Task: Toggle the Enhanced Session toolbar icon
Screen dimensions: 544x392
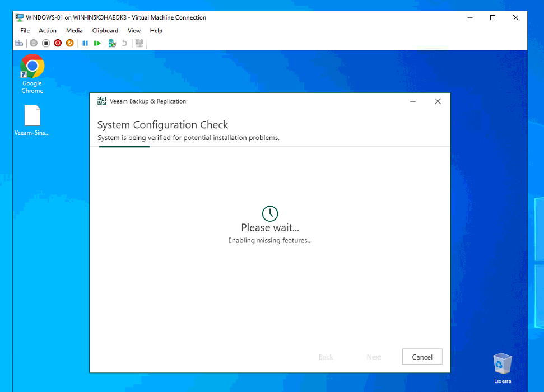Action: click(140, 43)
